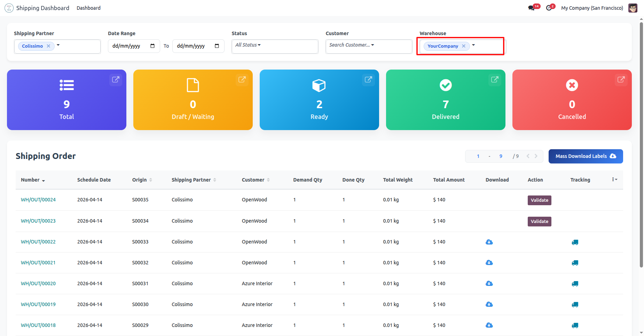Open the messages chat icon
The image size is (644, 336).
[x=531, y=8]
